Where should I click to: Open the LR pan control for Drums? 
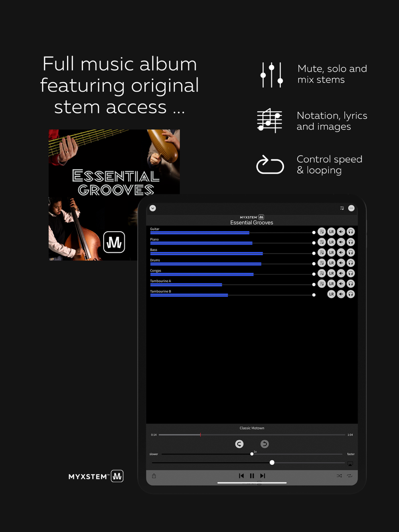click(x=331, y=263)
